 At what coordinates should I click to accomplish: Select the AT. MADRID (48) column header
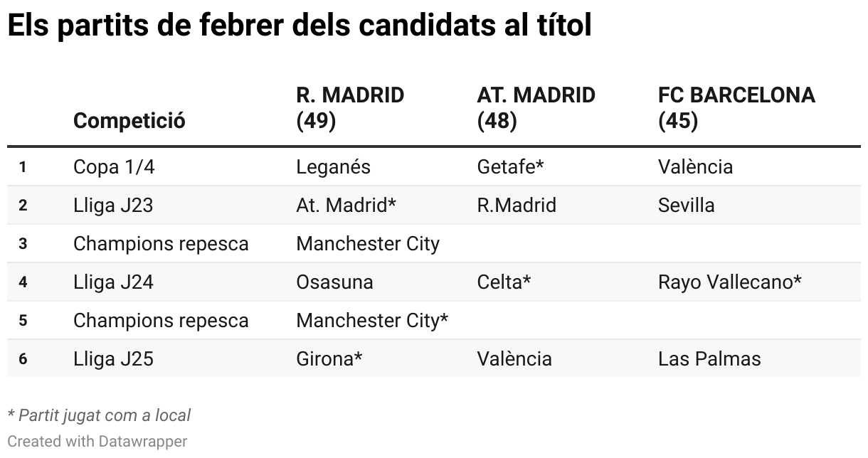(x=536, y=108)
